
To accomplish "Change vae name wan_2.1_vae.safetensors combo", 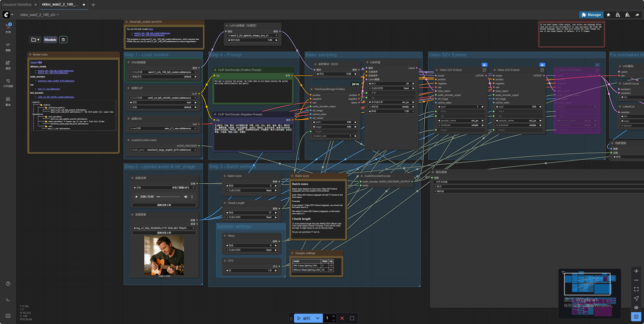I will coord(163,128).
